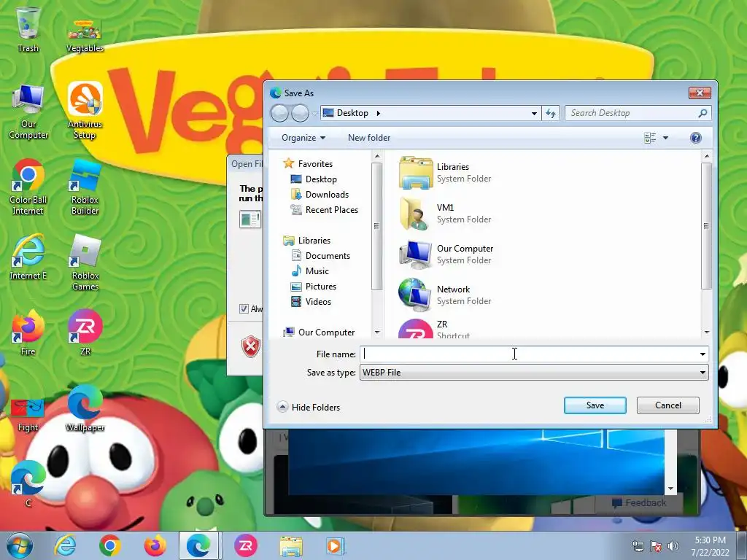
Task: Select the Libraries System Folder item
Action: (x=446, y=172)
